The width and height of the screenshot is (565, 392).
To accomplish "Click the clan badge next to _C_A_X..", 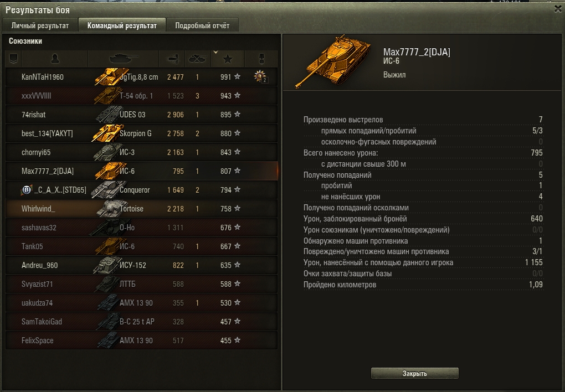I will tap(27, 189).
